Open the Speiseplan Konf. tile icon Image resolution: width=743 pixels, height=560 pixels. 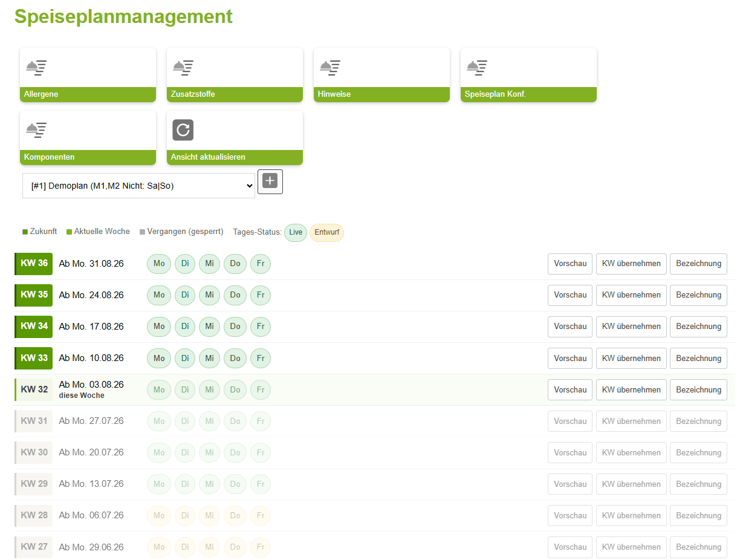477,67
